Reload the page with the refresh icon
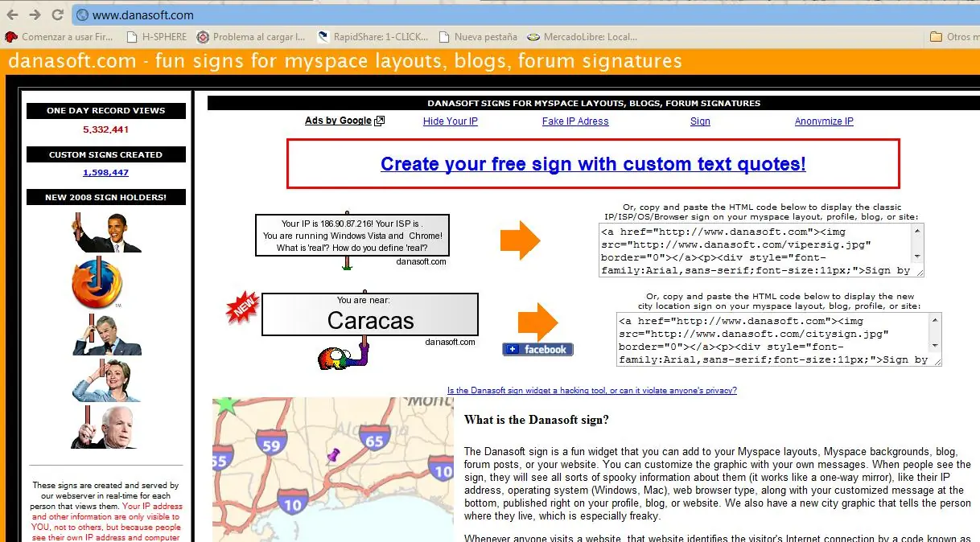 (57, 14)
